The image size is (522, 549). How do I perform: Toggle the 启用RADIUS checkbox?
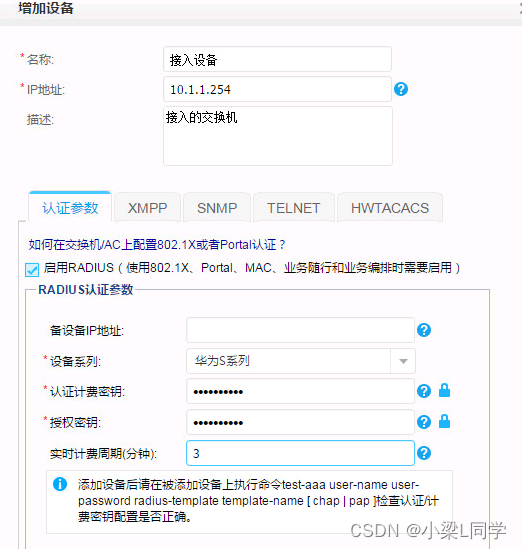pyautogui.click(x=32, y=270)
